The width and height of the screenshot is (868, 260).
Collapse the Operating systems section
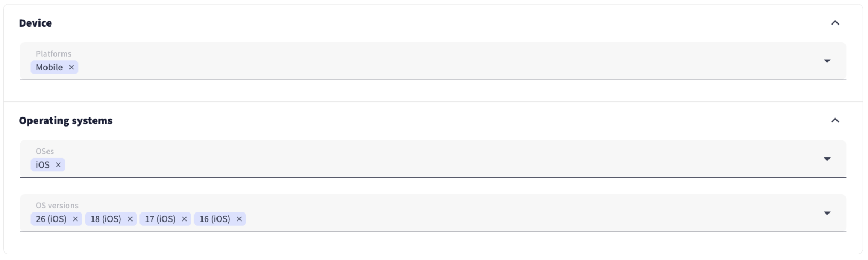pyautogui.click(x=835, y=121)
